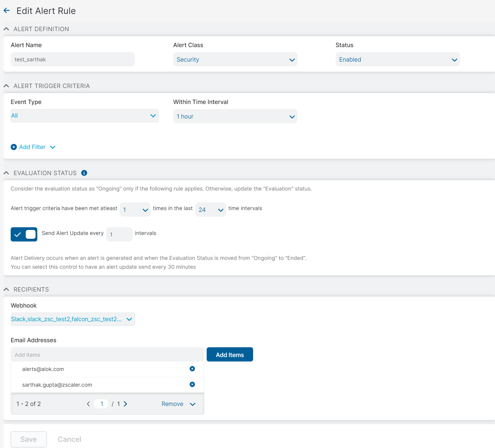The width and height of the screenshot is (495, 448).
Task: Open the Status dropdown showing Enabled
Action: coord(397,60)
